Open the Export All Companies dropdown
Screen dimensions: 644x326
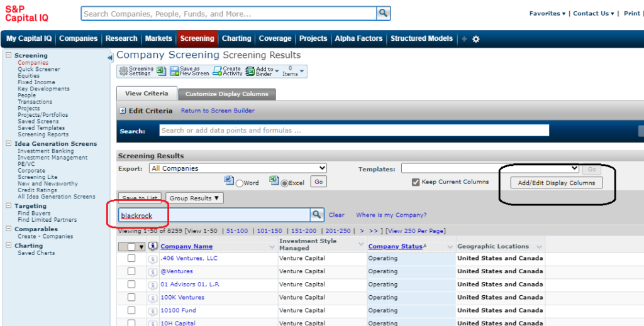[x=238, y=168]
